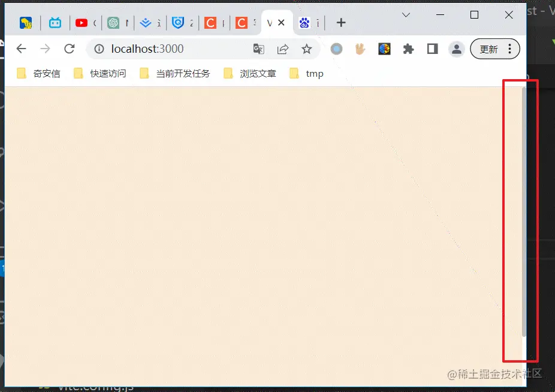Click the share icon in the address bar
The height and width of the screenshot is (392, 555).
click(x=283, y=49)
